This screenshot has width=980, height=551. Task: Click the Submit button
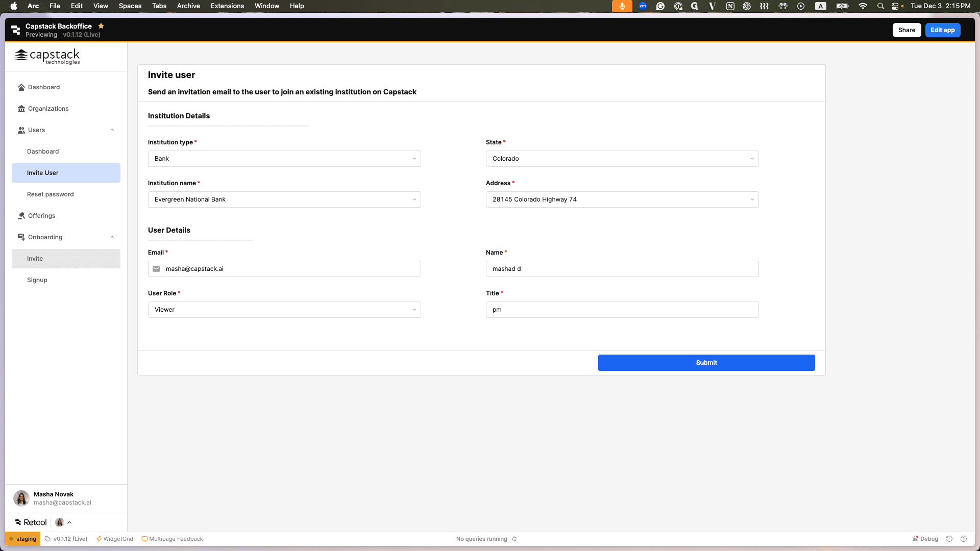(706, 363)
